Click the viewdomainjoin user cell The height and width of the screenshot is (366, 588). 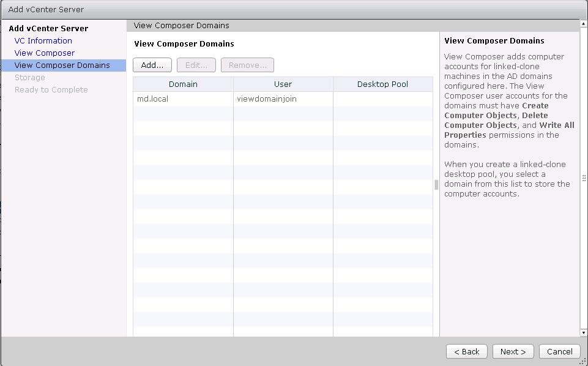click(x=266, y=99)
